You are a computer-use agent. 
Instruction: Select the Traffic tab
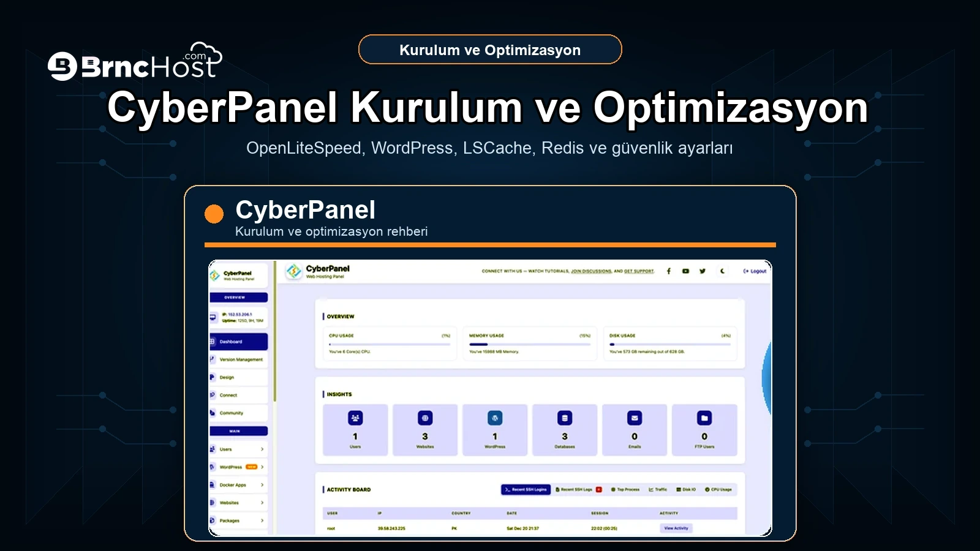(x=658, y=489)
